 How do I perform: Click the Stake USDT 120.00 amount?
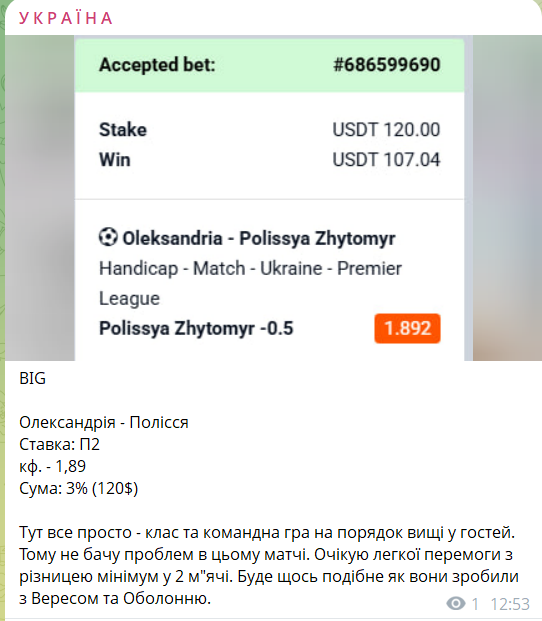pyautogui.click(x=386, y=130)
